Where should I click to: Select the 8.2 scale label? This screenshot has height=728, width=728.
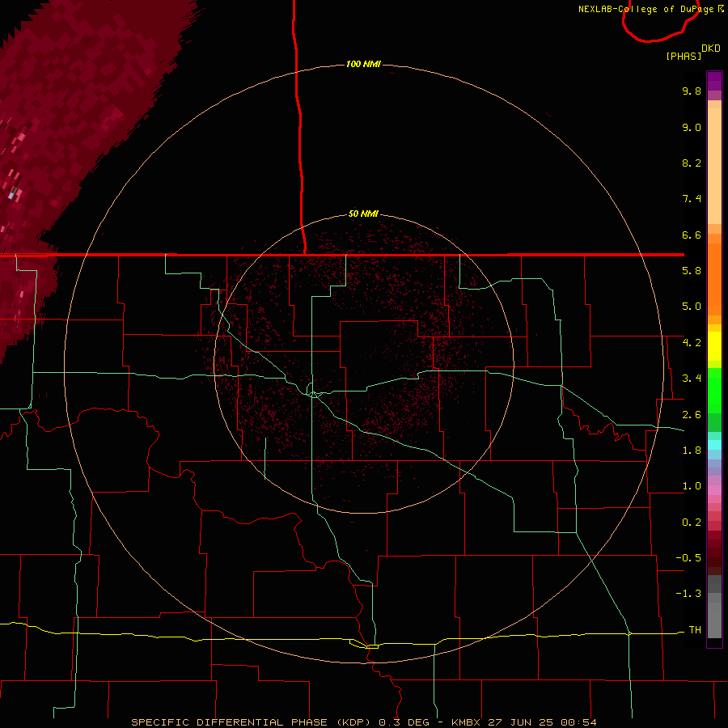pos(692,163)
